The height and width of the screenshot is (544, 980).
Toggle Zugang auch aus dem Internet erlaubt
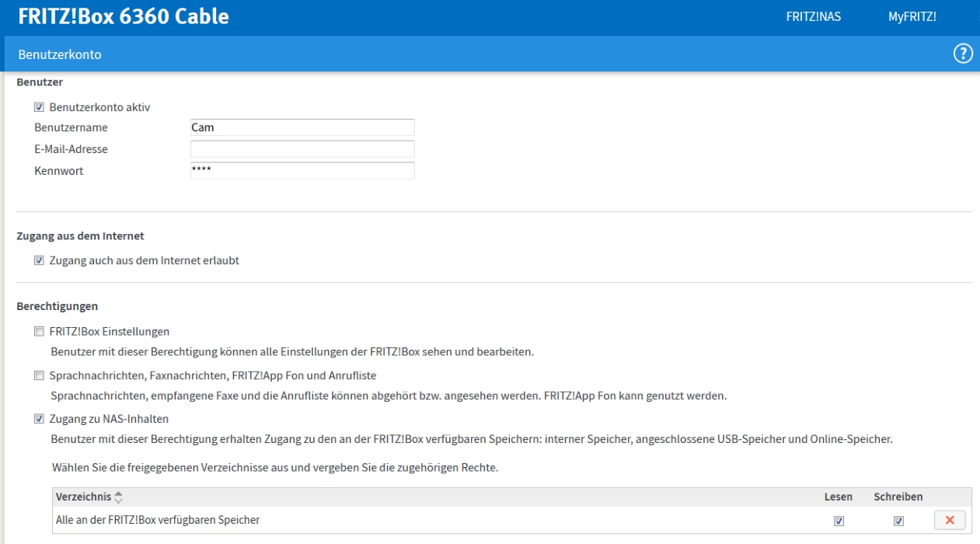pos(39,261)
